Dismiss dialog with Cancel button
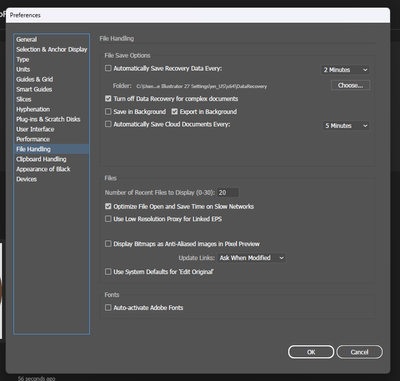Viewport: 400px width, 381px height. (x=359, y=352)
